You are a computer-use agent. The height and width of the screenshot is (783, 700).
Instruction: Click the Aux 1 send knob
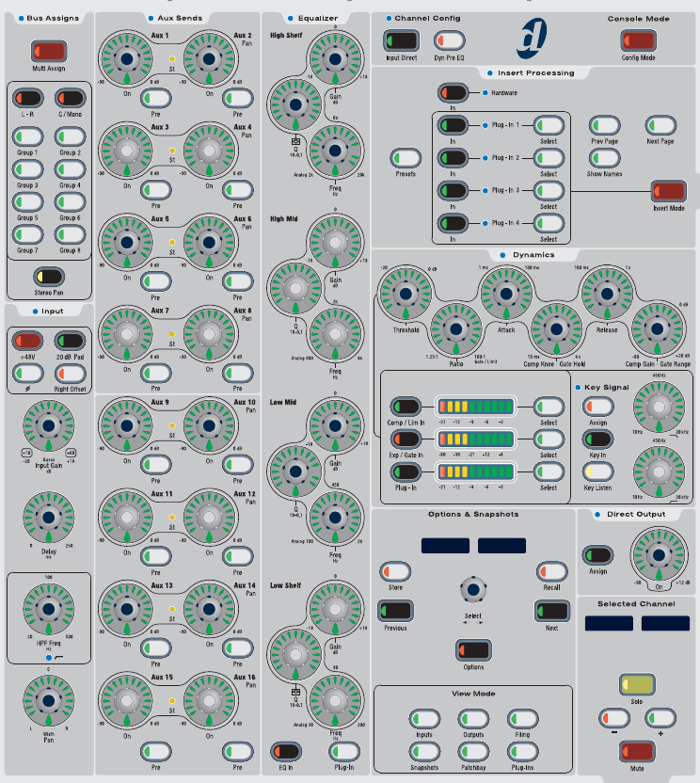coord(127,59)
